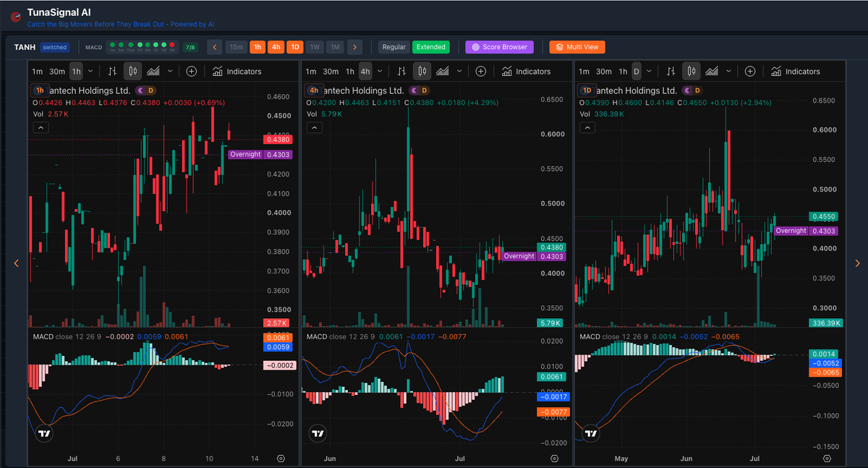
Task: Switch to Regular session hours
Action: pos(394,47)
